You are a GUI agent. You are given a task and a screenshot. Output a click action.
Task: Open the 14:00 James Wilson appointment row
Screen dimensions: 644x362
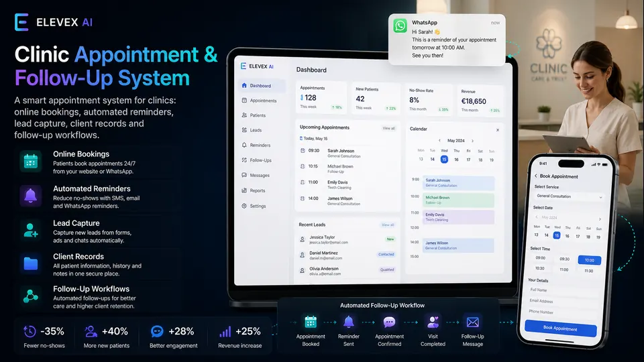[347, 200]
